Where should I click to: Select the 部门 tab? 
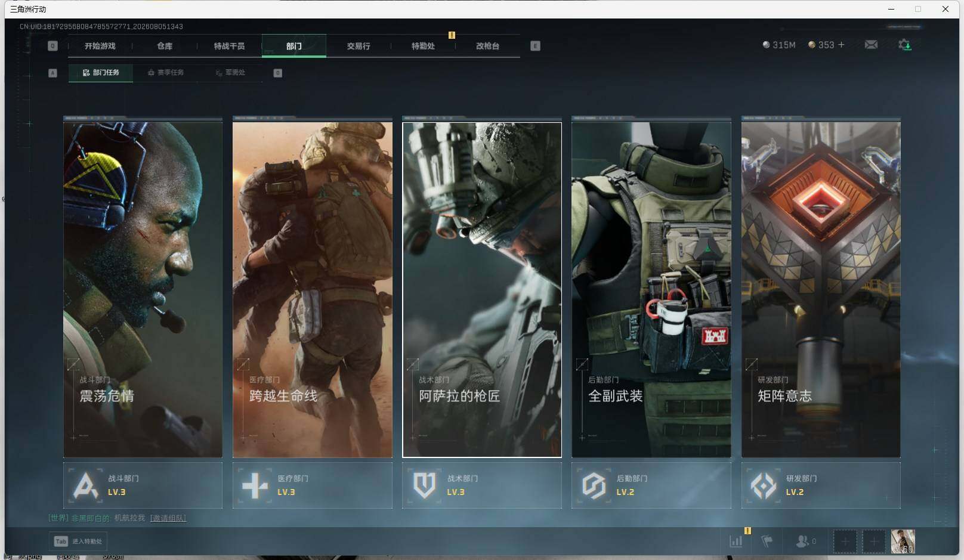294,46
